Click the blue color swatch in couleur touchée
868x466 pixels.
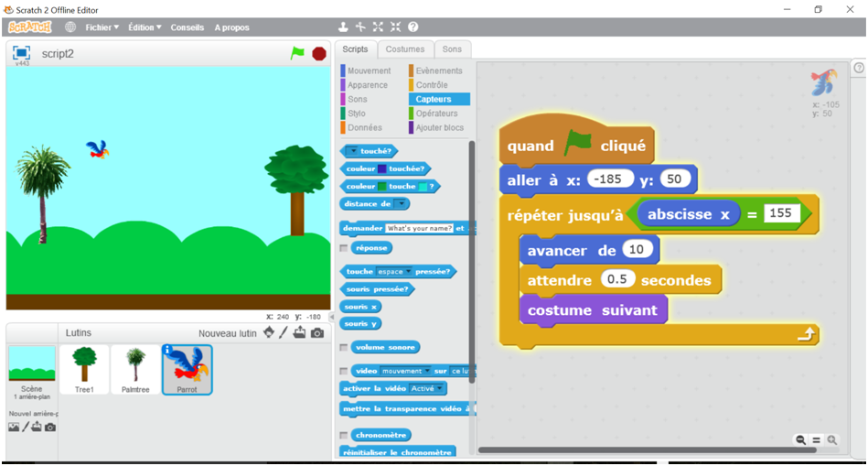pos(381,168)
